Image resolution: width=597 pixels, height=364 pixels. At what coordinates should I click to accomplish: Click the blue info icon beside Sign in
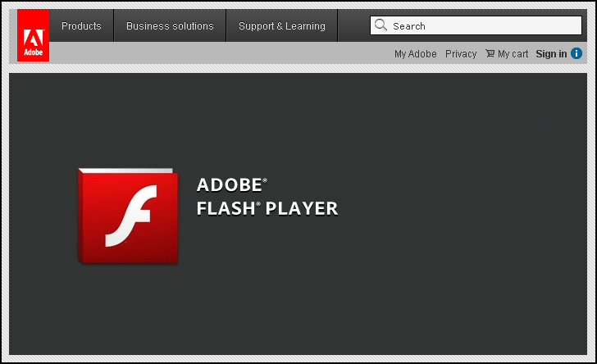576,53
